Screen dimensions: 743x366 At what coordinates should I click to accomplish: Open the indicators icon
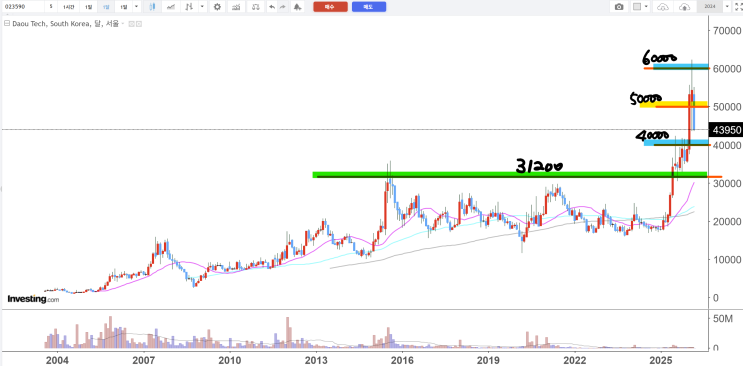tap(236, 7)
